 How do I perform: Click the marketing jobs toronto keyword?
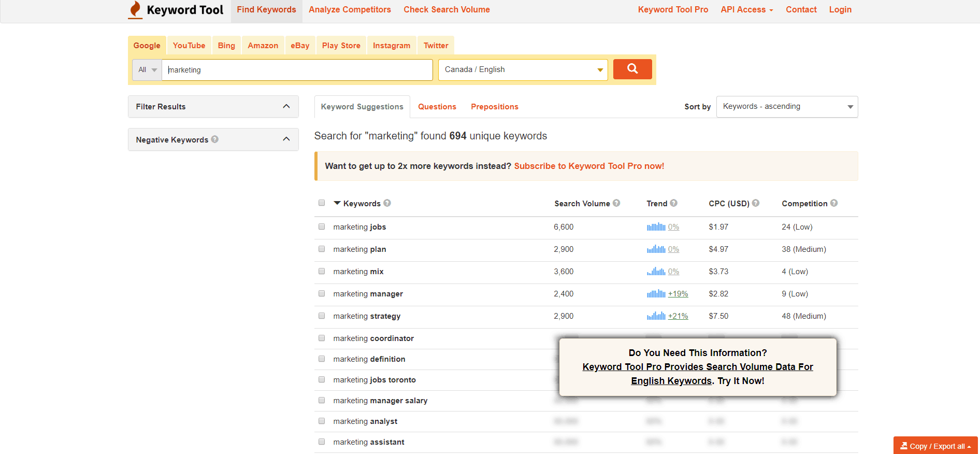[x=374, y=380]
